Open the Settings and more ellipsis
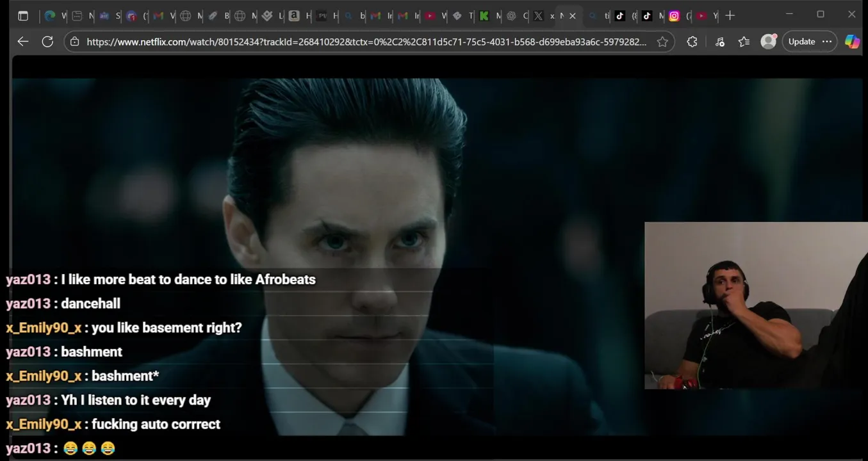Screen dimensions: 868x461 [827, 42]
